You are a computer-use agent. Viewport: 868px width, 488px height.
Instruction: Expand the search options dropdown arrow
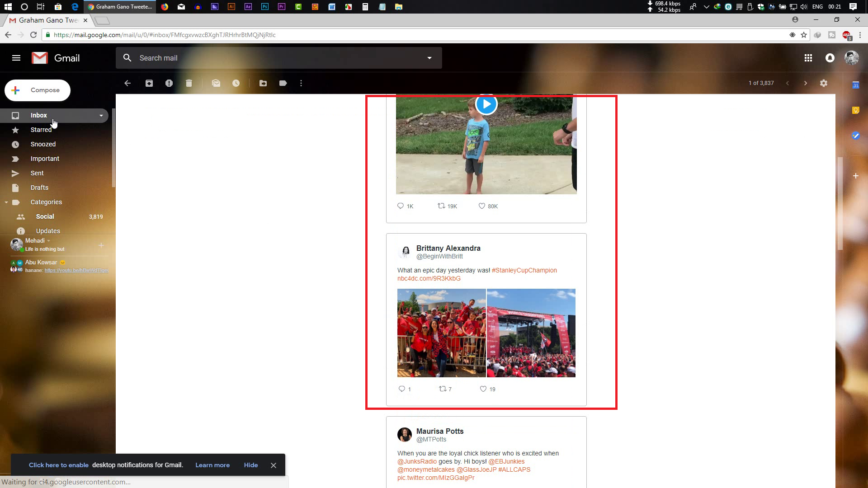pos(429,58)
